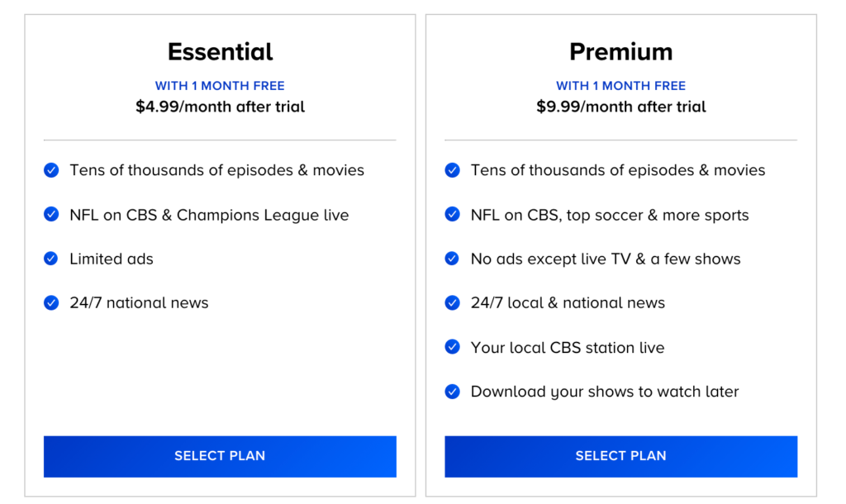Image resolution: width=846 pixels, height=504 pixels.
Task: Click the checkmark beside Essential's episodes & movies feature
Action: click(x=51, y=170)
